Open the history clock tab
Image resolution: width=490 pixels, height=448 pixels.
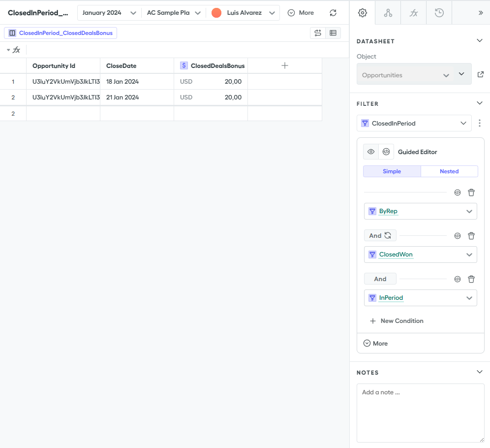(439, 13)
